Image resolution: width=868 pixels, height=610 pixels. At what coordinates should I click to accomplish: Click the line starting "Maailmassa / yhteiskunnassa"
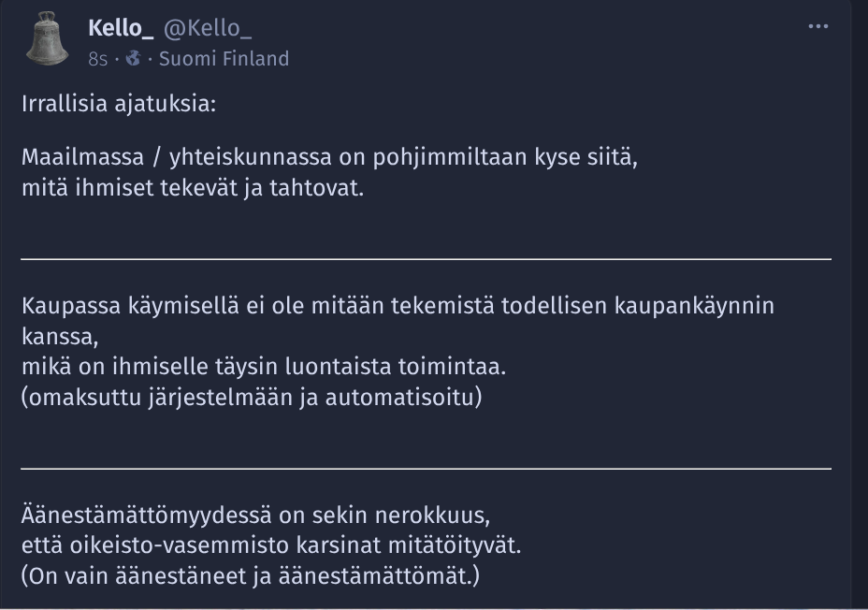point(329,157)
